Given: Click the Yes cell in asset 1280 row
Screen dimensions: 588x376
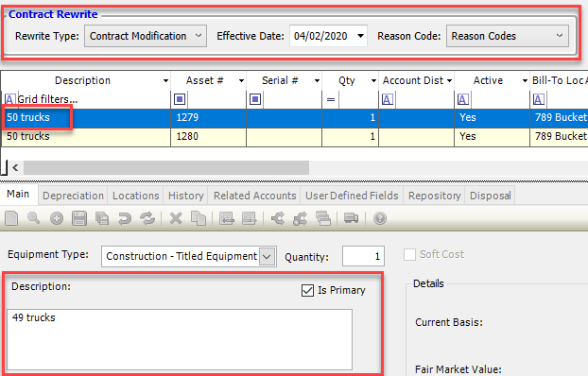Looking at the screenshot, I should [492, 136].
